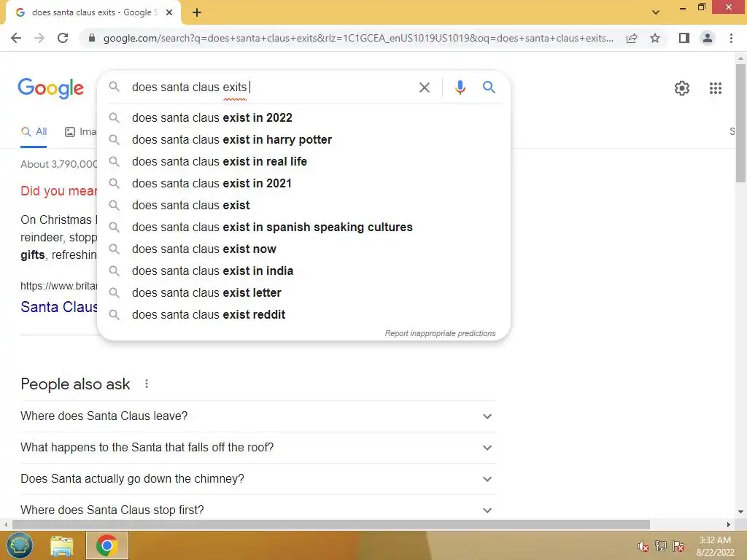Open a new browser tab
Viewport: 747px width, 560px height.
[197, 12]
